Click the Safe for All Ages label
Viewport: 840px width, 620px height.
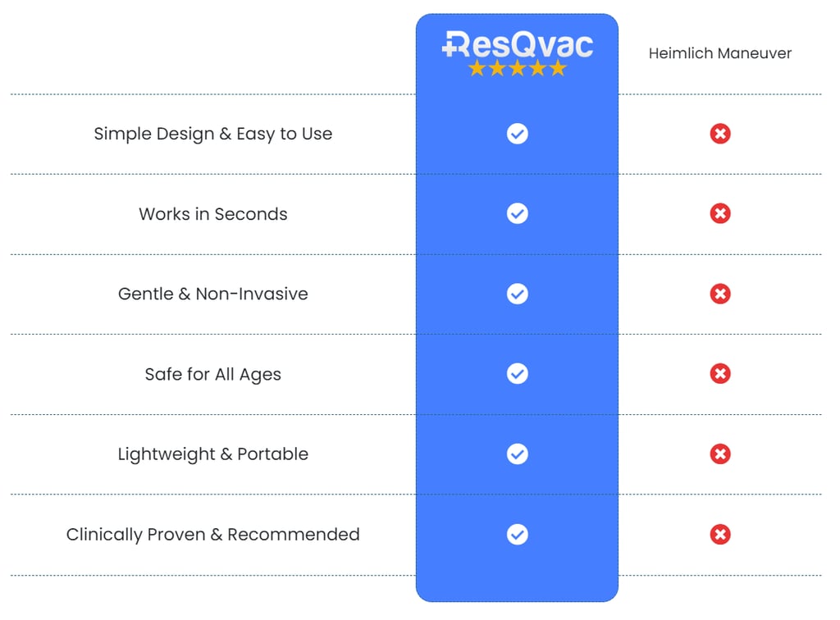pyautogui.click(x=213, y=374)
